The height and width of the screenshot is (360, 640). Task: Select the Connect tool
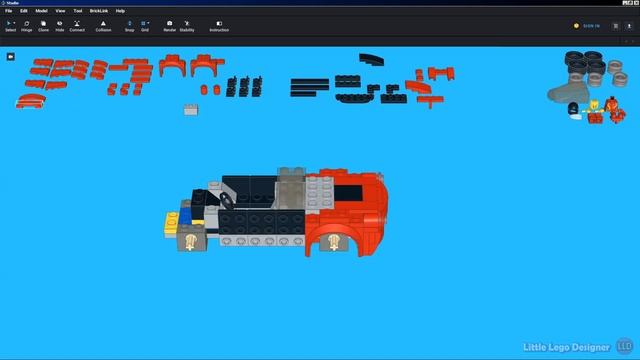tap(77, 26)
